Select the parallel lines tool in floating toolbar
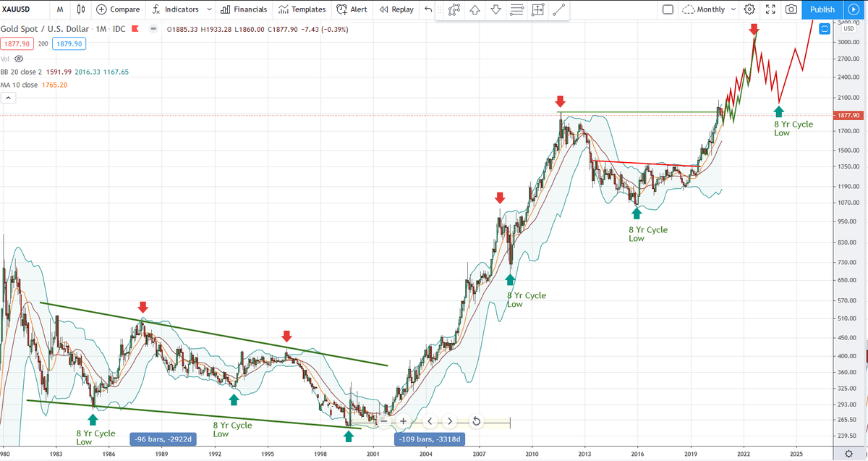 click(x=516, y=10)
